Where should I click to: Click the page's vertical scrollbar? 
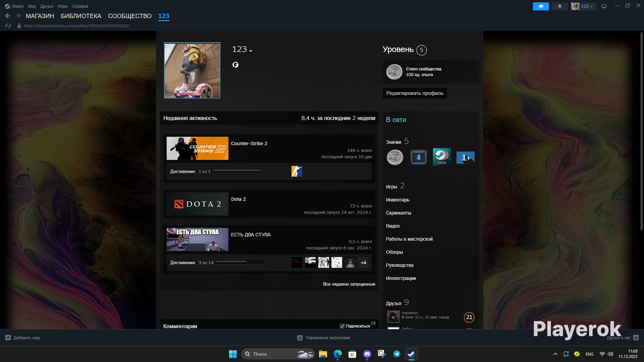pyautogui.click(x=641, y=131)
